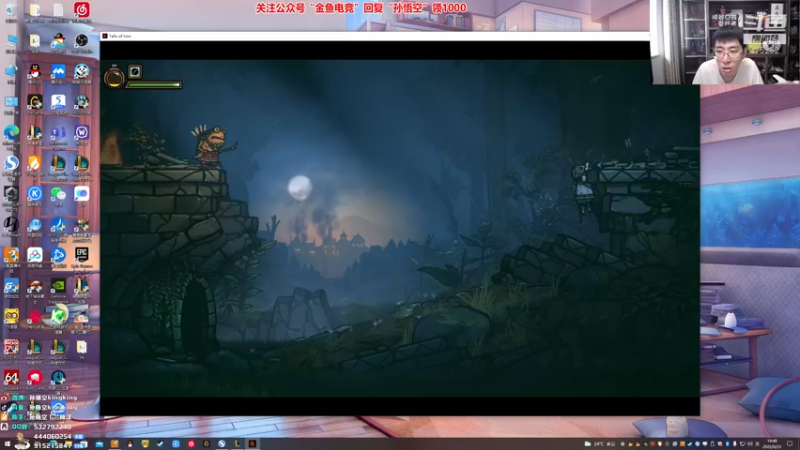Viewport: 800px width, 450px height.
Task: Select the blank file icon beside NetEase Music
Action: [58, 10]
